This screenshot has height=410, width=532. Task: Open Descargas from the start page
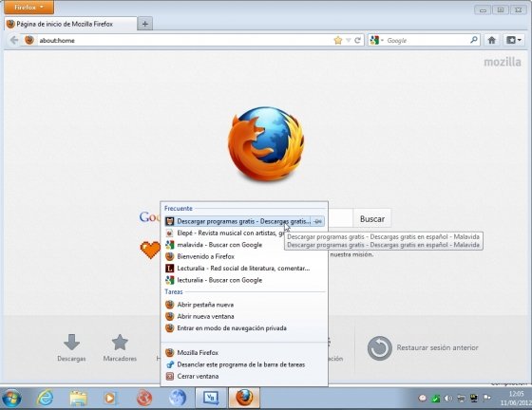coord(71,347)
